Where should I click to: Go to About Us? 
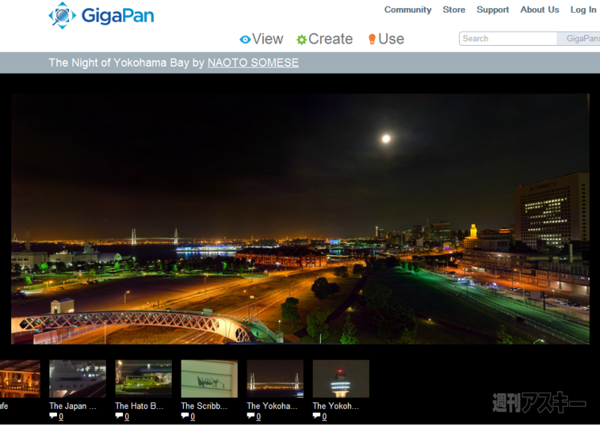coord(540,10)
